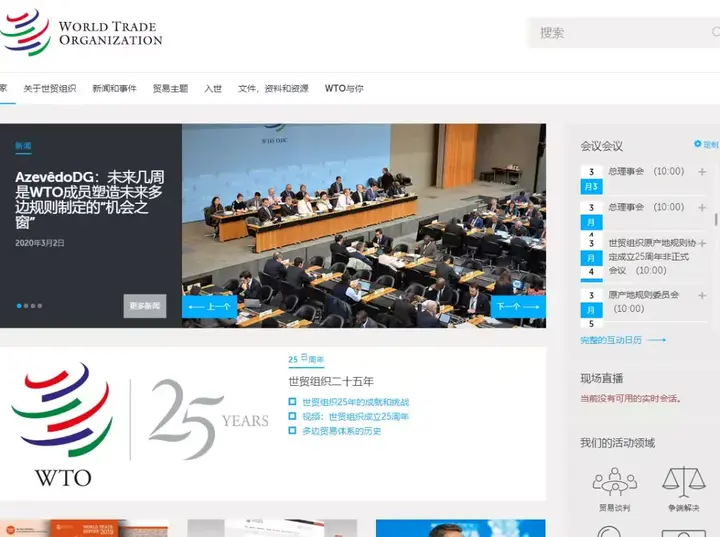Click the first 总理事会 (10:00) text
The image size is (720, 537).
(646, 171)
